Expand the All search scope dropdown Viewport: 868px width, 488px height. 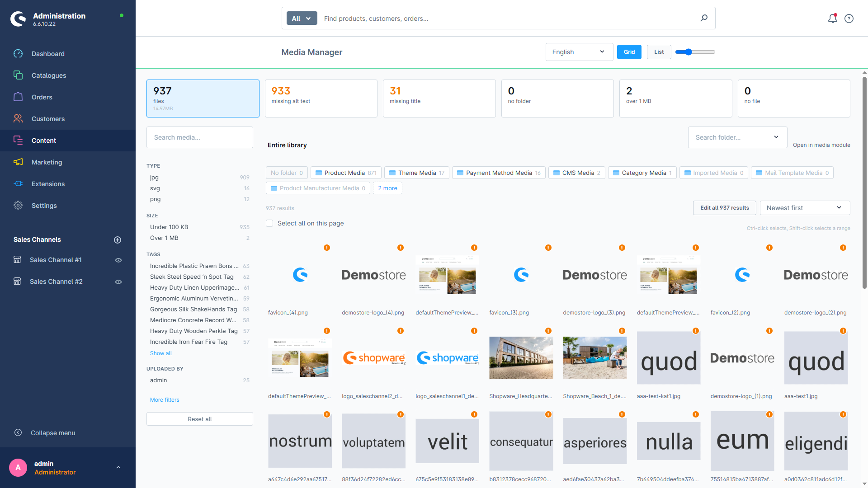click(x=302, y=19)
